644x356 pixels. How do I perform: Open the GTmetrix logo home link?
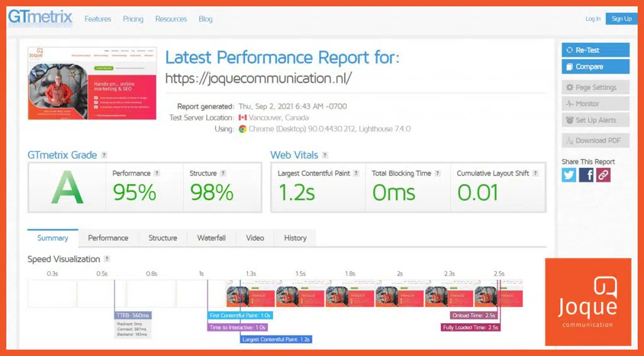click(40, 17)
